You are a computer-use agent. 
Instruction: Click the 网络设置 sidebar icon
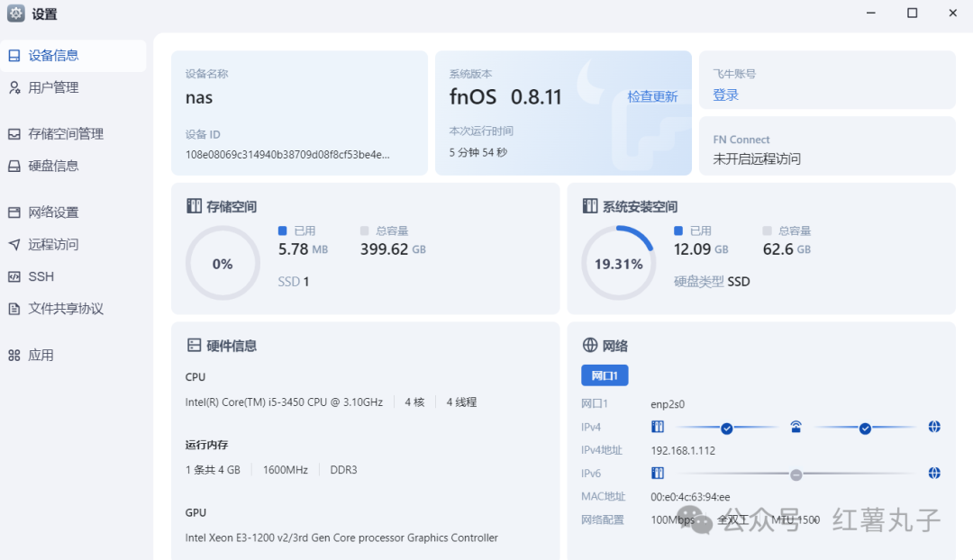pos(14,212)
